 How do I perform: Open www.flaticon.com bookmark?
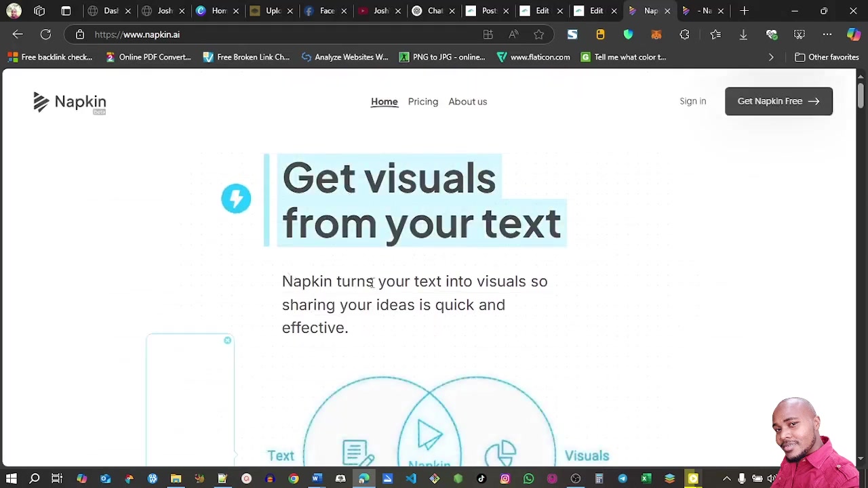534,57
